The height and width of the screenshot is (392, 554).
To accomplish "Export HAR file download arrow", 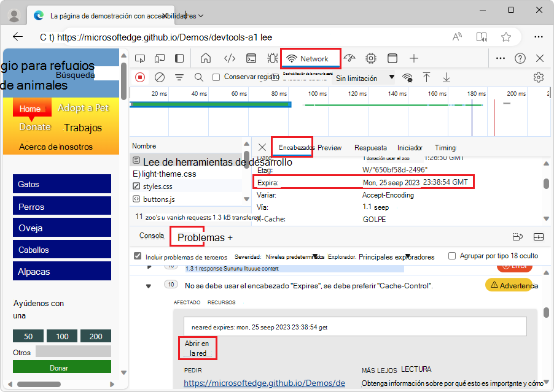I will [447, 77].
